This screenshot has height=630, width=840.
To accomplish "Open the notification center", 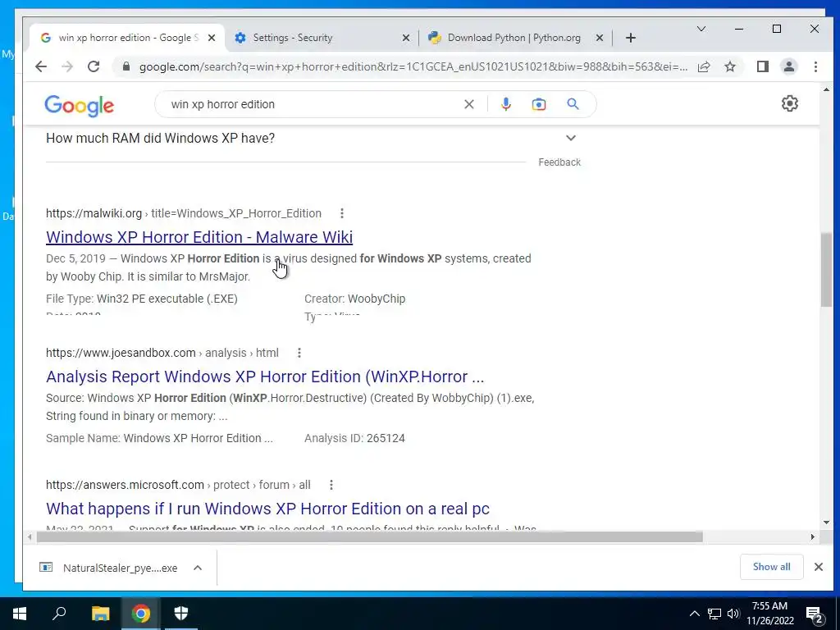I will coord(815,614).
